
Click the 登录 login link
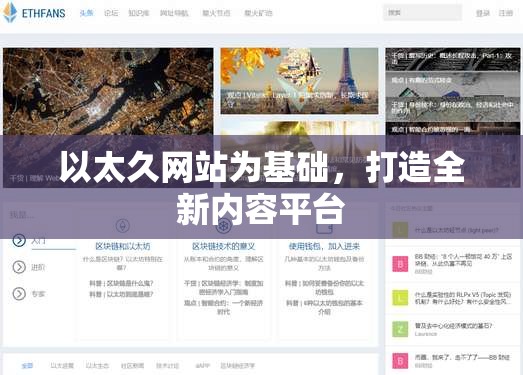(x=483, y=13)
